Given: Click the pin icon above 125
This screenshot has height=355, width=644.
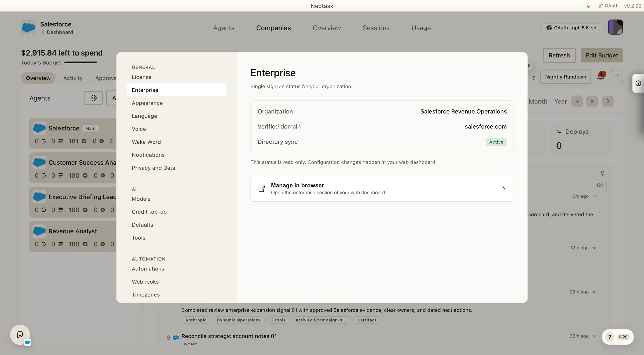Looking at the screenshot, I should 602,173.
